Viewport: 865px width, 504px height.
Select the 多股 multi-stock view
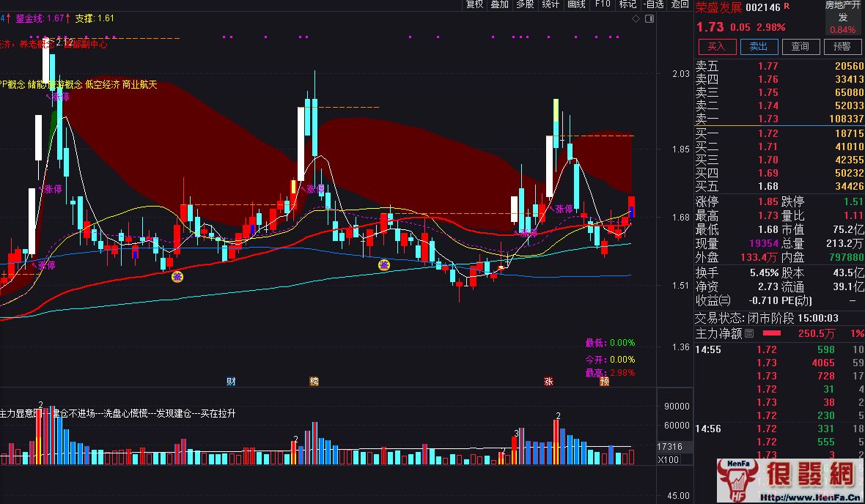525,4
